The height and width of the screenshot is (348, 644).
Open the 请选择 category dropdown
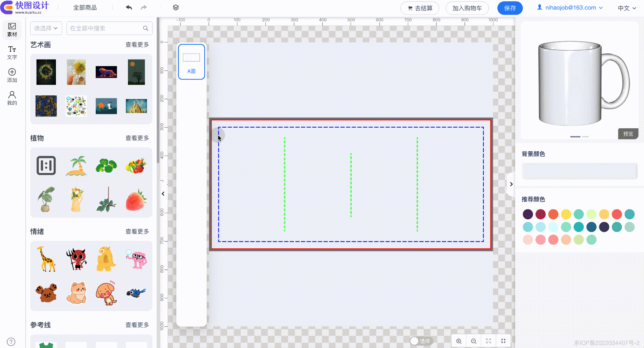[x=46, y=28]
